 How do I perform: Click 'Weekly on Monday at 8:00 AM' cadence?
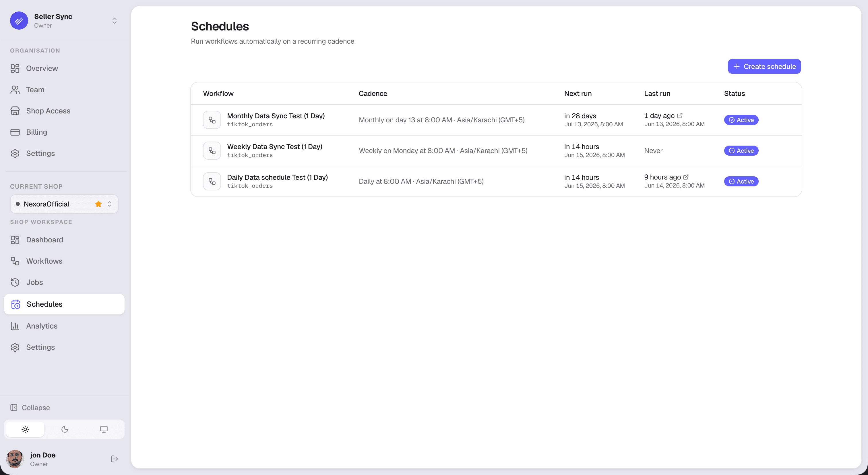pyautogui.click(x=407, y=151)
